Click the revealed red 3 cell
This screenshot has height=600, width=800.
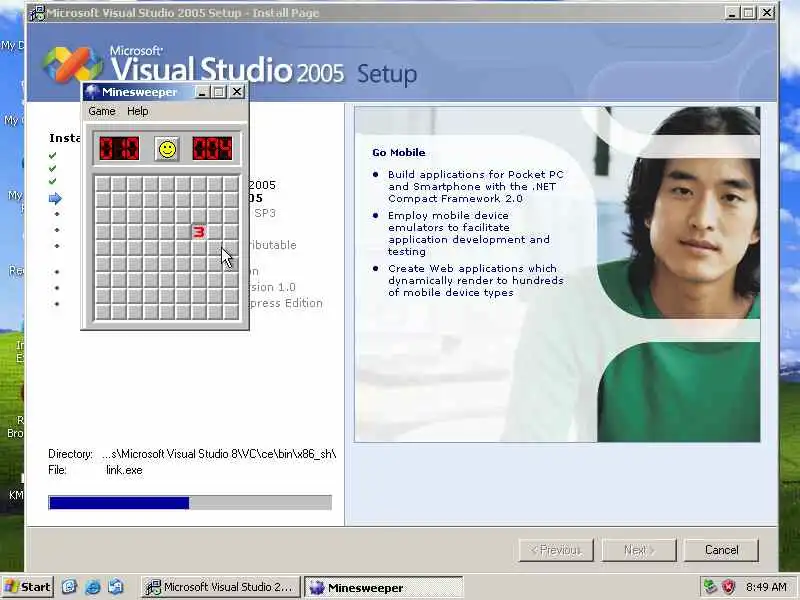(198, 232)
